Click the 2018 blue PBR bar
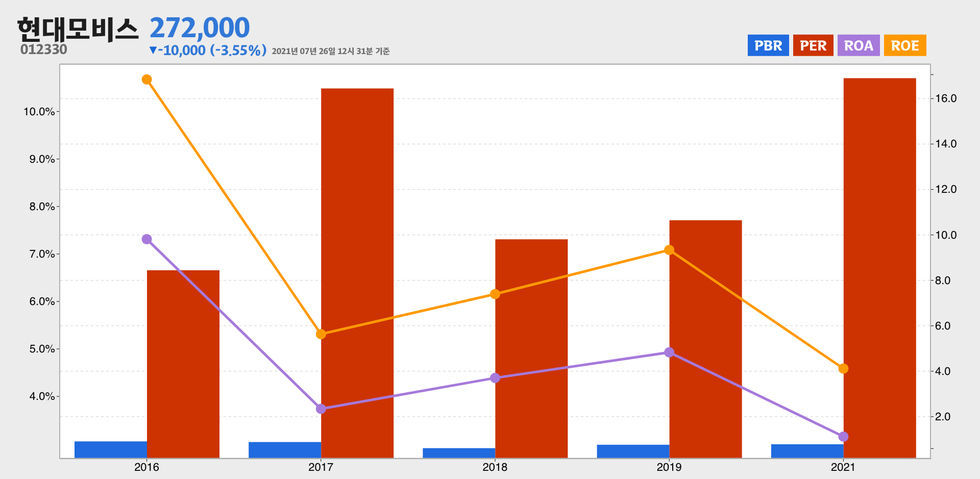 click(459, 453)
